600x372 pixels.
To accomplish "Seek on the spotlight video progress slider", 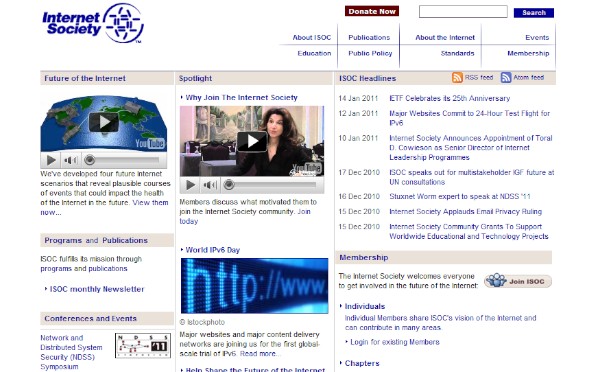I will (x=269, y=185).
